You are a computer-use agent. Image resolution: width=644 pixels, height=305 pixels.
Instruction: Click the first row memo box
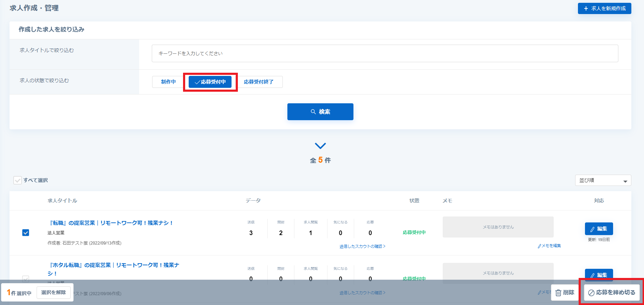pos(498,227)
